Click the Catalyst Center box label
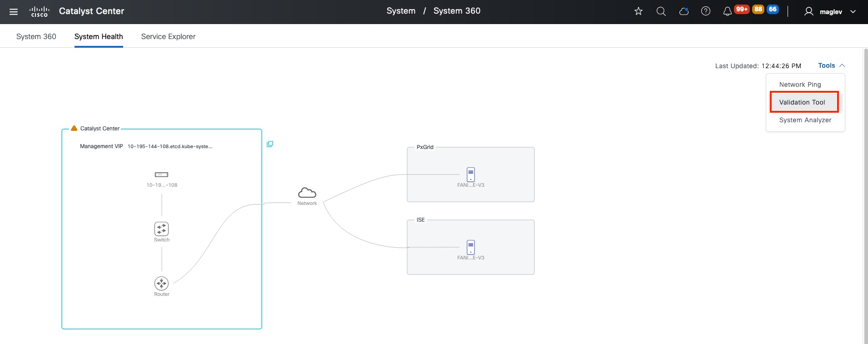 [100, 129]
